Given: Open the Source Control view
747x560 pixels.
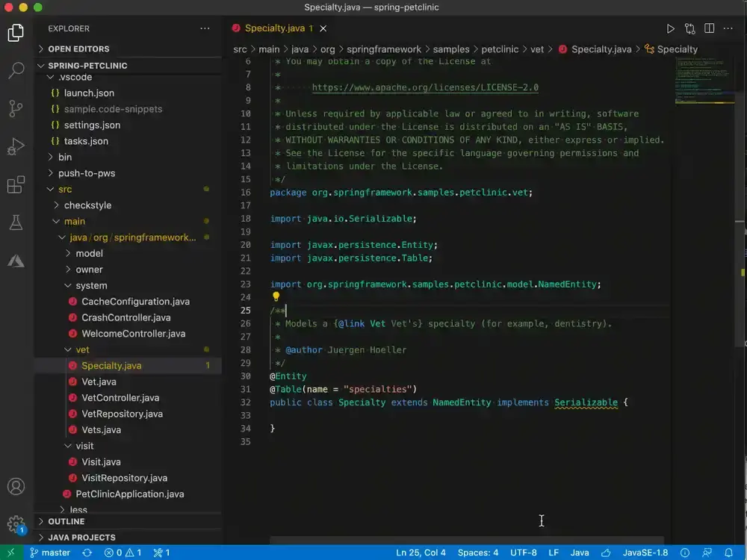Looking at the screenshot, I should coord(16,108).
